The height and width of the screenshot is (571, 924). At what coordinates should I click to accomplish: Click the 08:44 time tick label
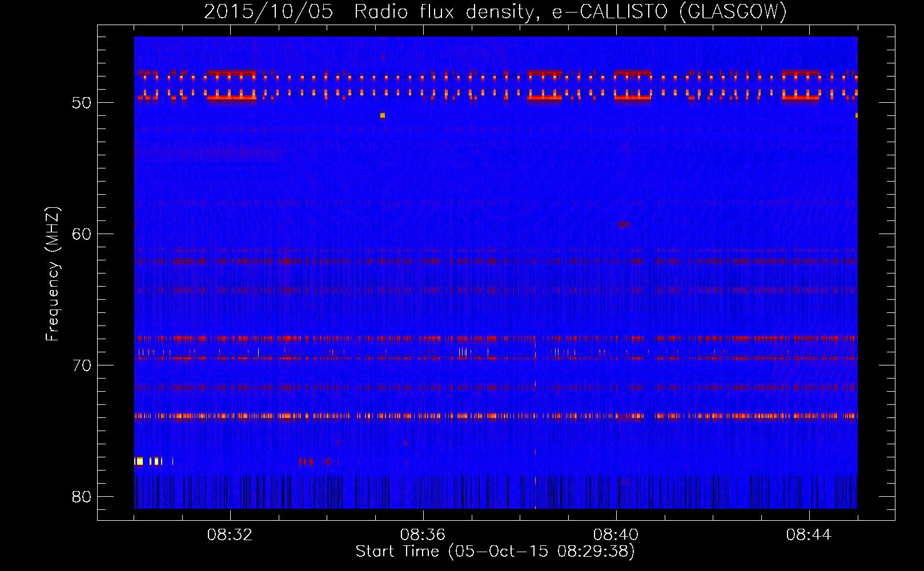click(x=809, y=535)
